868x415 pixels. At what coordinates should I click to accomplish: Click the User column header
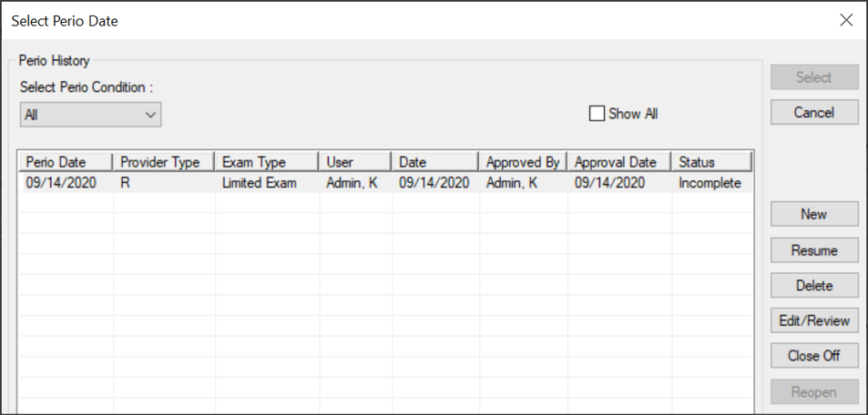[355, 162]
